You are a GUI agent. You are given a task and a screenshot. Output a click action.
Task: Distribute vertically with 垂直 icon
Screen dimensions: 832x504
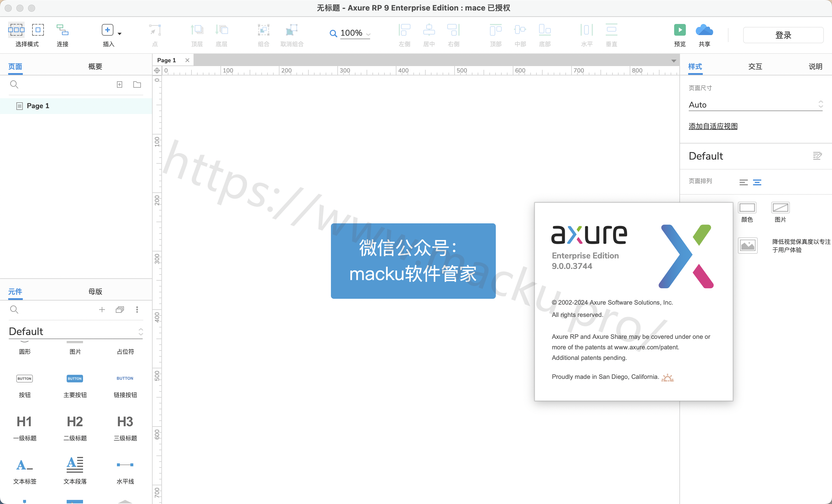pyautogui.click(x=611, y=30)
